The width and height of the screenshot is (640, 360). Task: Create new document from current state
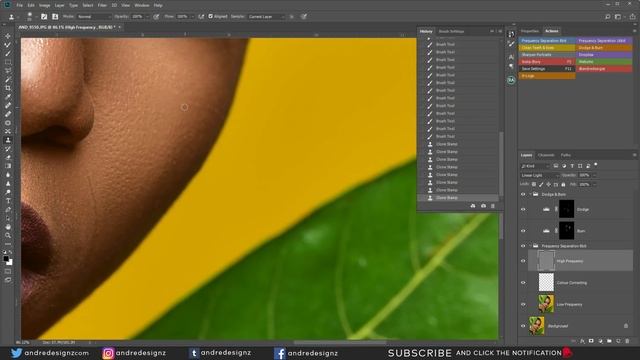473,206
